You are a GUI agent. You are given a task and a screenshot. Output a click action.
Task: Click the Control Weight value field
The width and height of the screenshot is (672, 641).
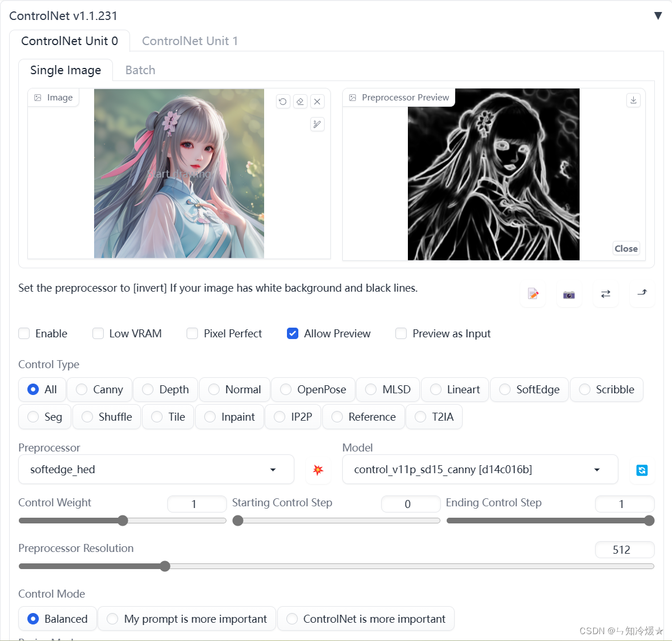(x=197, y=504)
